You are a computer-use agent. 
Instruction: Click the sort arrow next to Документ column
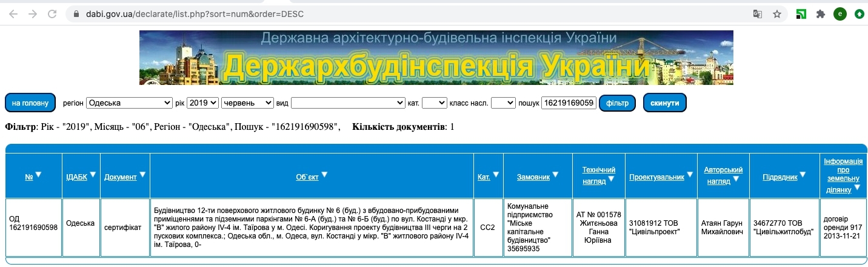142,175
